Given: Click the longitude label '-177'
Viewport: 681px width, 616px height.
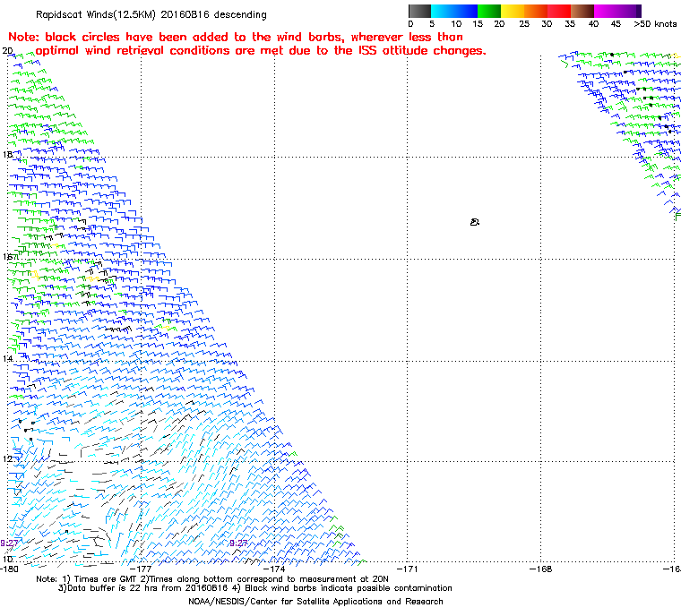Looking at the screenshot, I should coord(142,569).
